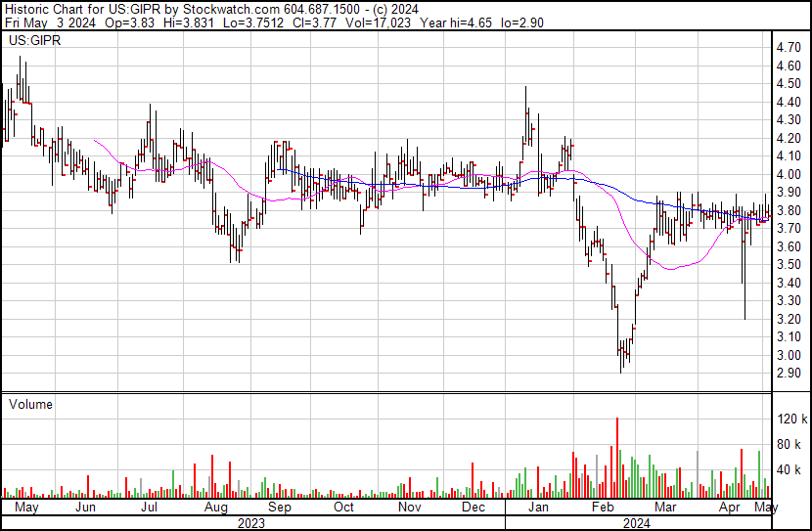Click the Volume panel label
The width and height of the screenshot is (812, 531).
30,404
